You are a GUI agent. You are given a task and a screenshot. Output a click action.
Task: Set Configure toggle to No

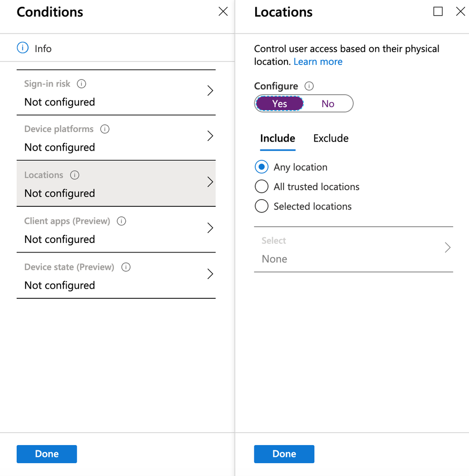(328, 103)
